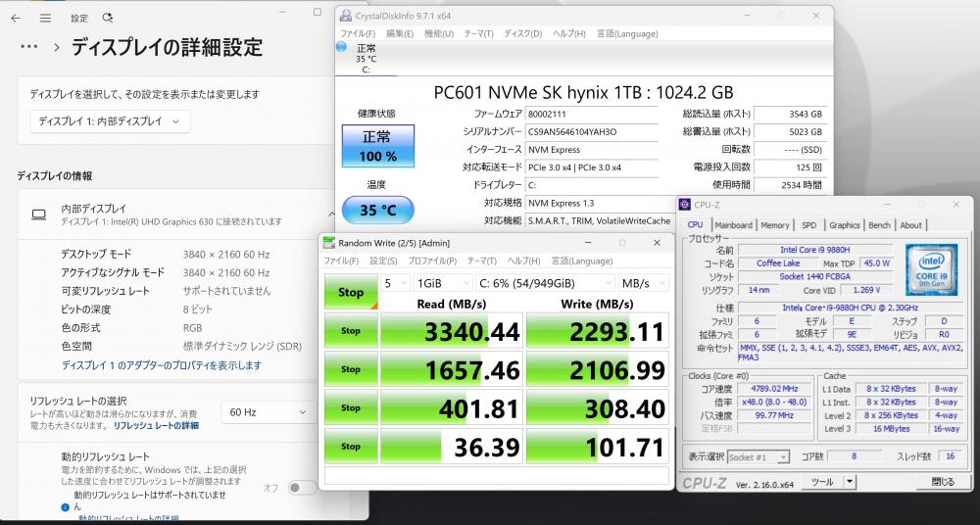Image resolution: width=980 pixels, height=525 pixels.
Task: Click the dynamic refresh rate info icon
Action: [x=66, y=508]
